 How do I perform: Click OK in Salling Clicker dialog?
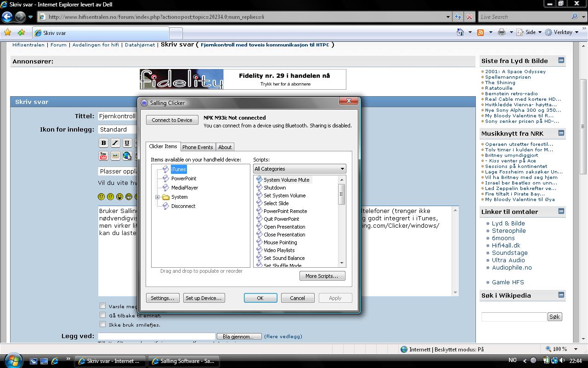(260, 298)
